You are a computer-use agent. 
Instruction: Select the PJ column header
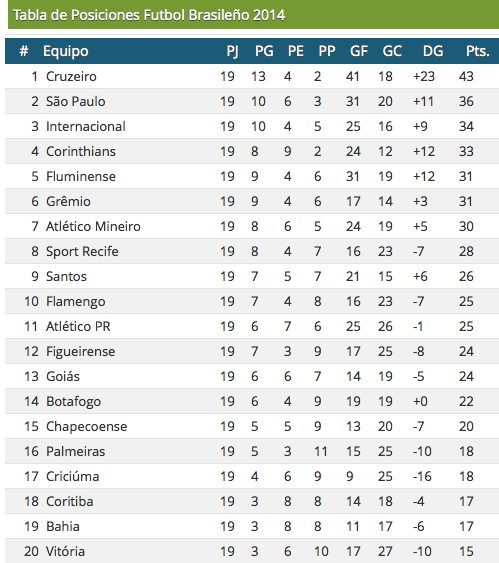(x=232, y=51)
